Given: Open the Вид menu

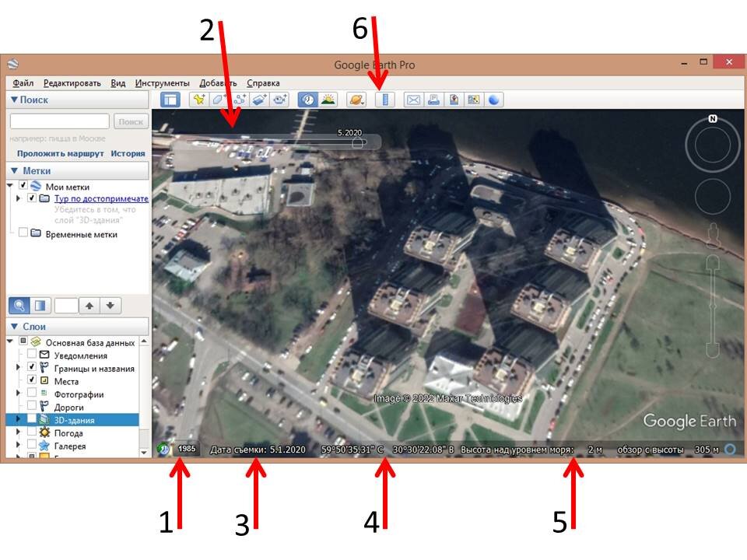Looking at the screenshot, I should pos(118,83).
